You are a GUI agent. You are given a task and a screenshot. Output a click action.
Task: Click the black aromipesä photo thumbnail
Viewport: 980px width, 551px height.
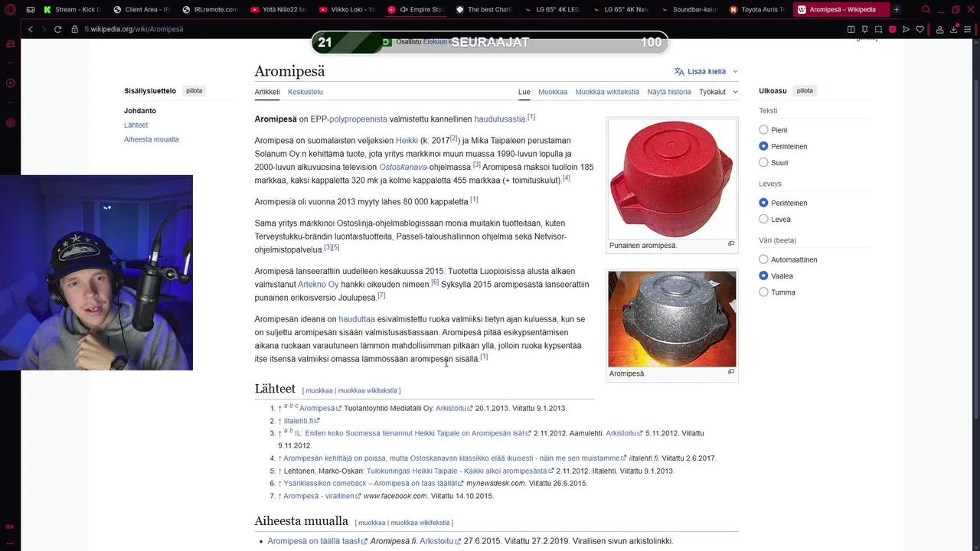[671, 318]
